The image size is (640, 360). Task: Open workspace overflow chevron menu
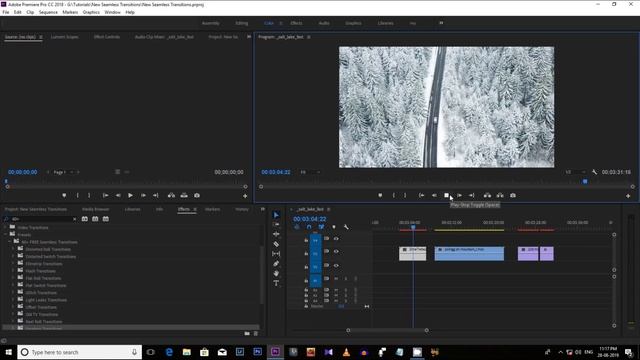441,23
